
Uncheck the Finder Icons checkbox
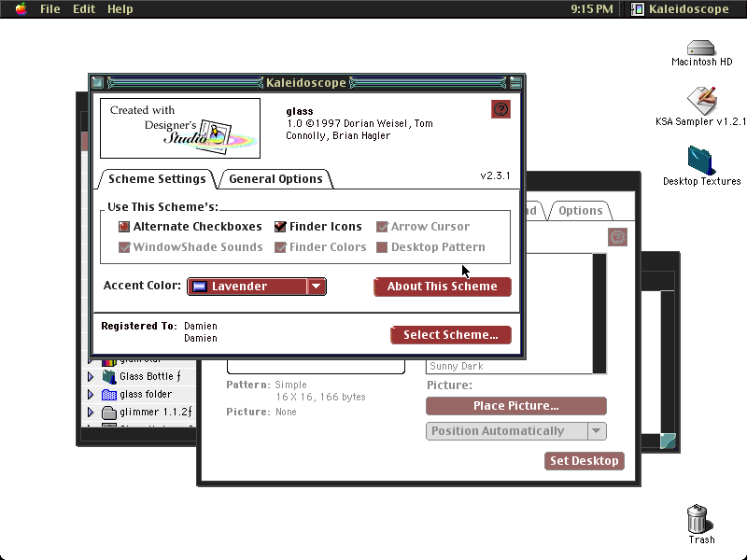(280, 227)
